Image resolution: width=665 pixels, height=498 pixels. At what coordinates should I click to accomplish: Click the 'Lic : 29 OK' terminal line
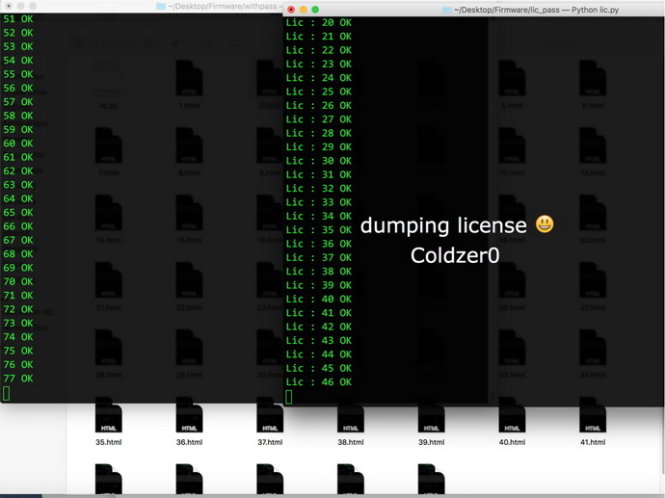tap(319, 147)
